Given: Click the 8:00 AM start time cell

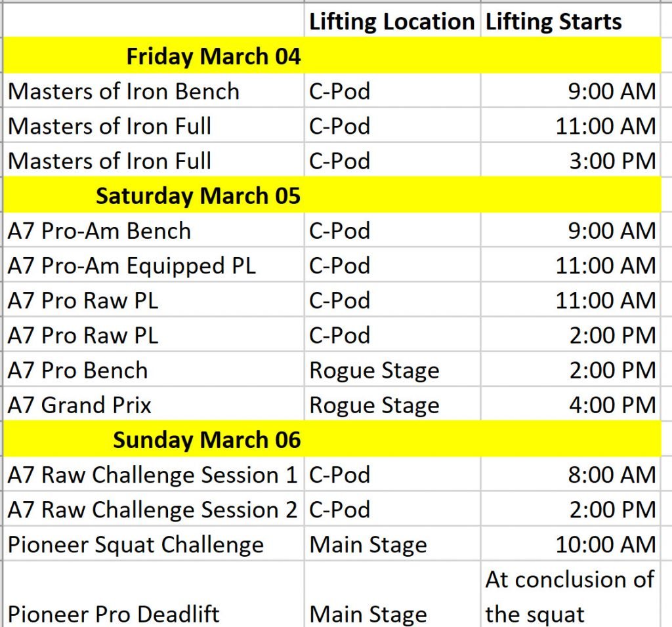Looking at the screenshot, I should click(x=570, y=474).
